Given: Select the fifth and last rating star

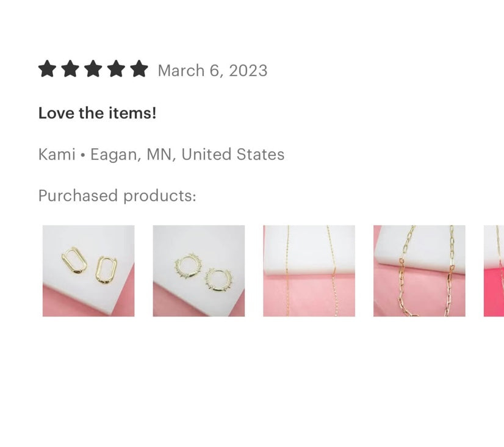Looking at the screenshot, I should (x=139, y=69).
